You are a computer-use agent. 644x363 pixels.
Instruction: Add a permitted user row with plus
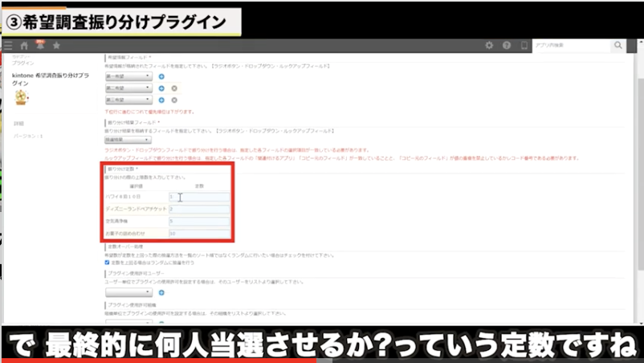tap(161, 293)
